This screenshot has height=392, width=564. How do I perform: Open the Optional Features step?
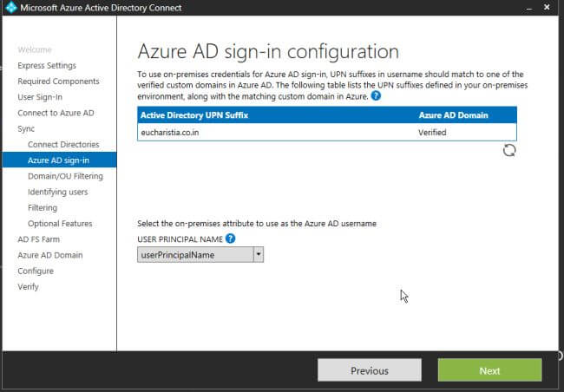click(x=60, y=224)
